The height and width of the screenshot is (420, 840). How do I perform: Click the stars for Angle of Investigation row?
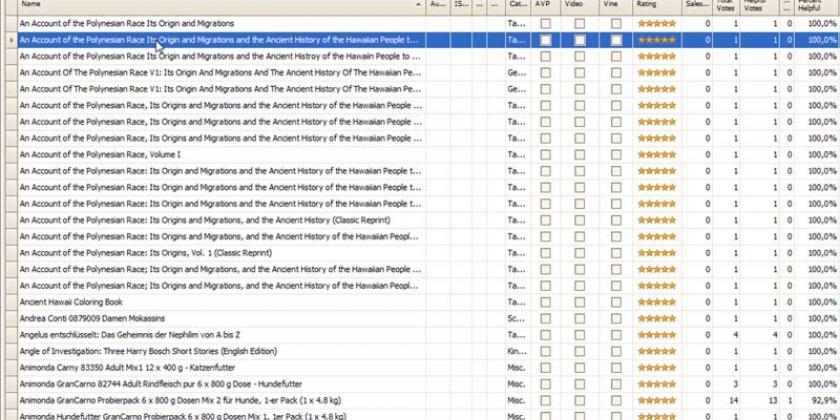(657, 351)
